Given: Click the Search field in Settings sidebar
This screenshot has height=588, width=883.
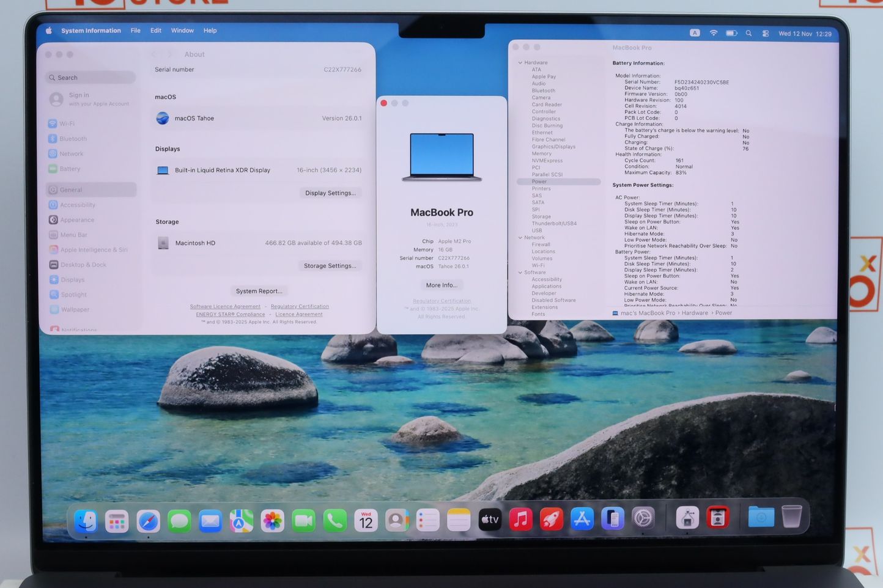Looking at the screenshot, I should 91,78.
